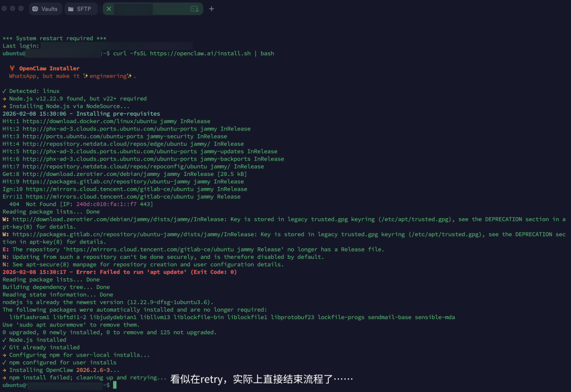Click the tencent mirror URL in Err:11
571x392 pixels.
tap(111, 197)
